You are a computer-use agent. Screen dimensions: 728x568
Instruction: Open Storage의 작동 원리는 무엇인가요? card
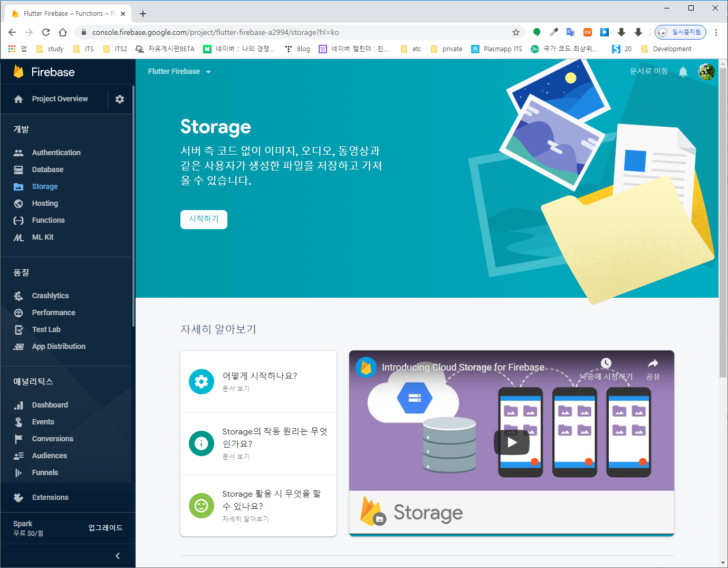(x=258, y=443)
